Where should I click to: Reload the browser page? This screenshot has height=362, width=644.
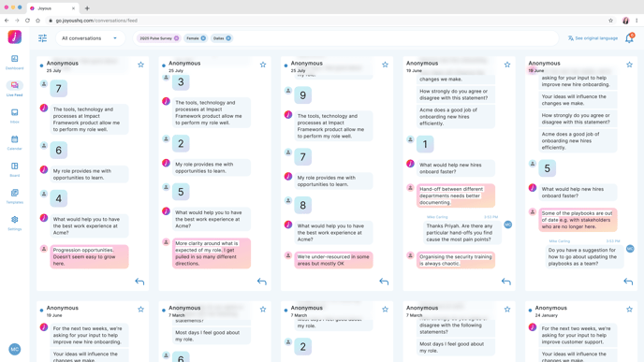pos(27,21)
